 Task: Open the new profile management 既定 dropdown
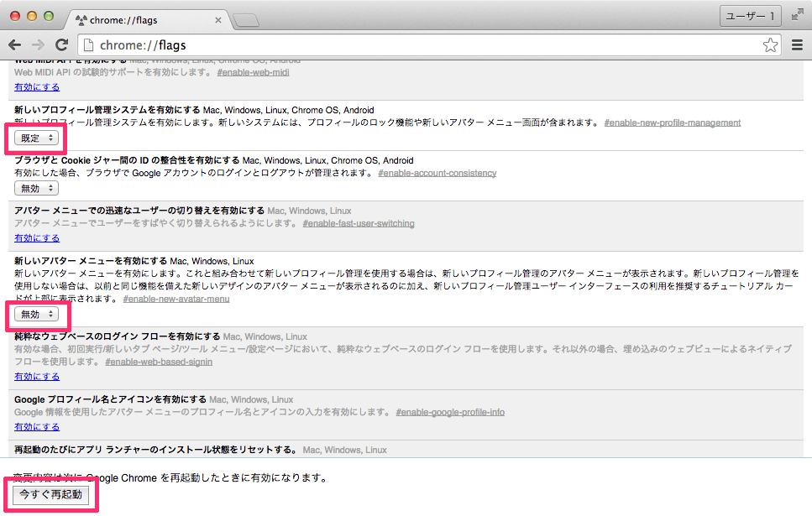(36, 138)
